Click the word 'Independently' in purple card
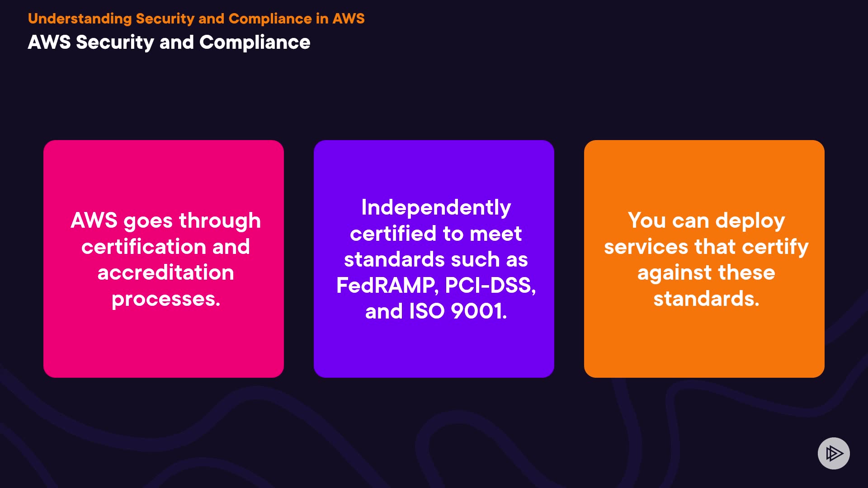 436,207
